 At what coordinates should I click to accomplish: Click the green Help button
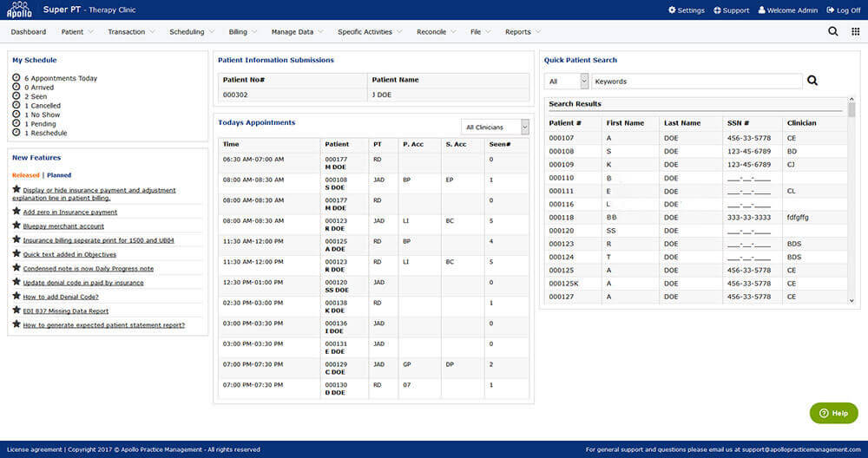tap(833, 414)
